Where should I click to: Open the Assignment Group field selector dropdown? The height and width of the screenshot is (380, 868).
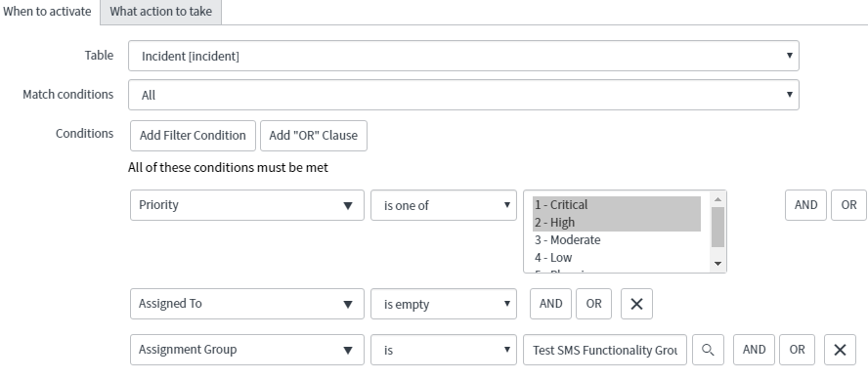click(247, 350)
